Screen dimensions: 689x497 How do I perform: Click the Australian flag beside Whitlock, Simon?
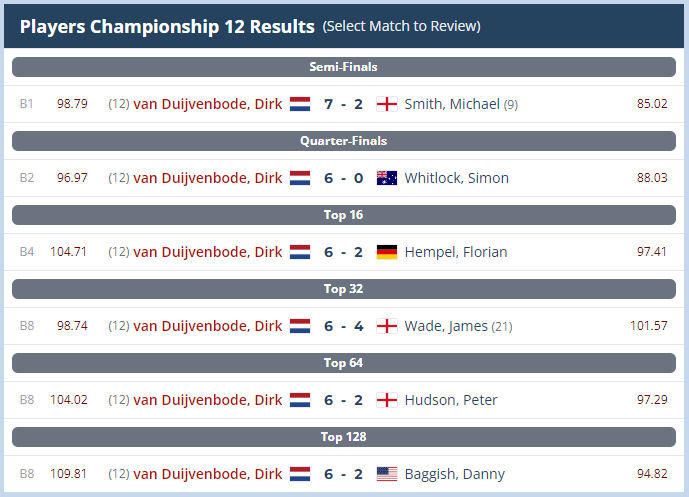387,178
